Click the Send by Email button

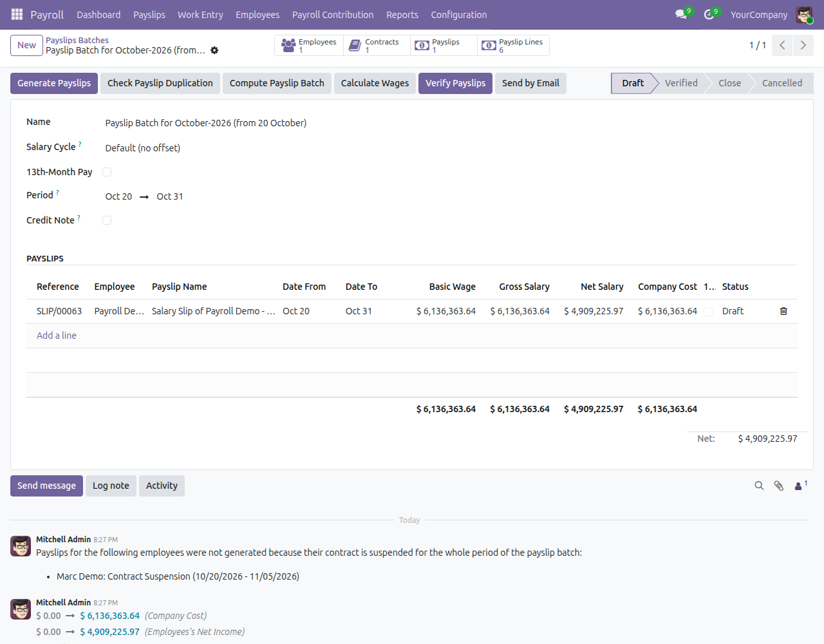coord(530,83)
